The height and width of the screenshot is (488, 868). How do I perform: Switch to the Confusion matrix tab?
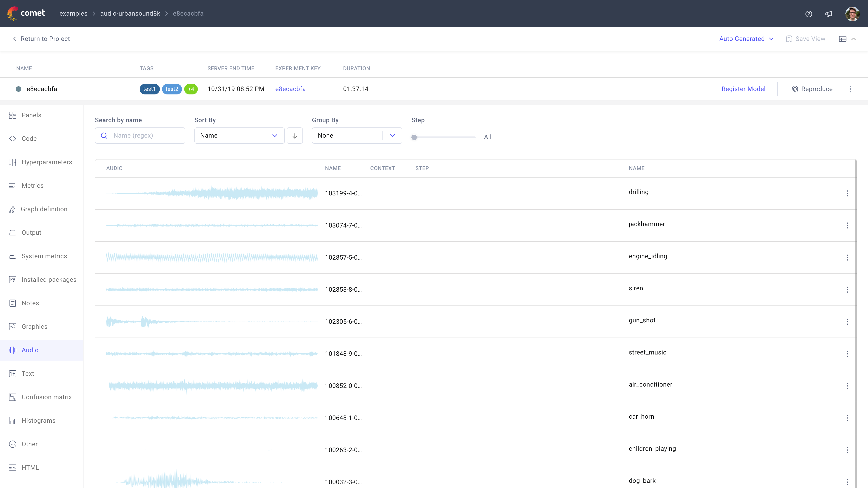coord(47,397)
